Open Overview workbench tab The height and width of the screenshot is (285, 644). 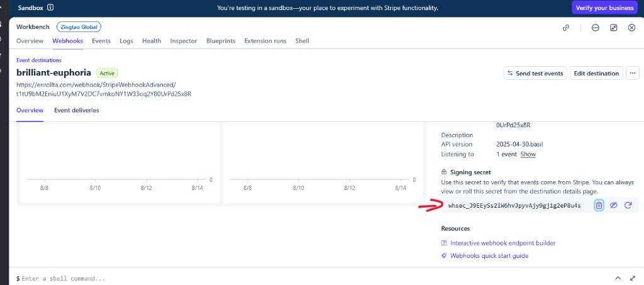point(30,41)
